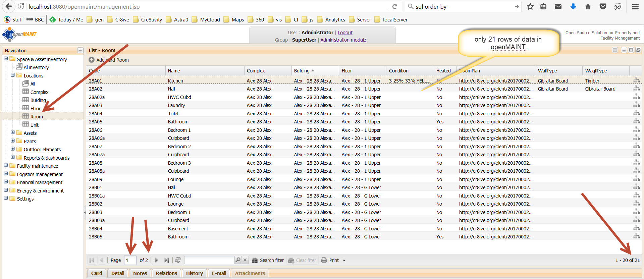
Task: Expand the Facility maintenance folder
Action: tap(6, 166)
